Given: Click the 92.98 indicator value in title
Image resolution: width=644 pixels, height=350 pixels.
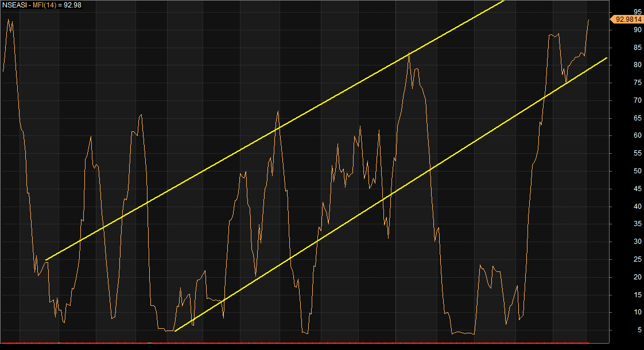Looking at the screenshot, I should [72, 5].
